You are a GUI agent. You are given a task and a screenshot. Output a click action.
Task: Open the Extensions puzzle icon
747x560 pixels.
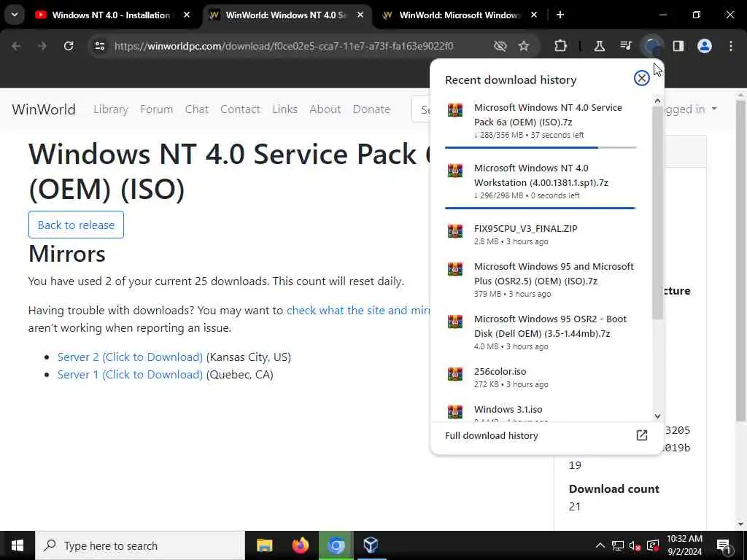(561, 46)
